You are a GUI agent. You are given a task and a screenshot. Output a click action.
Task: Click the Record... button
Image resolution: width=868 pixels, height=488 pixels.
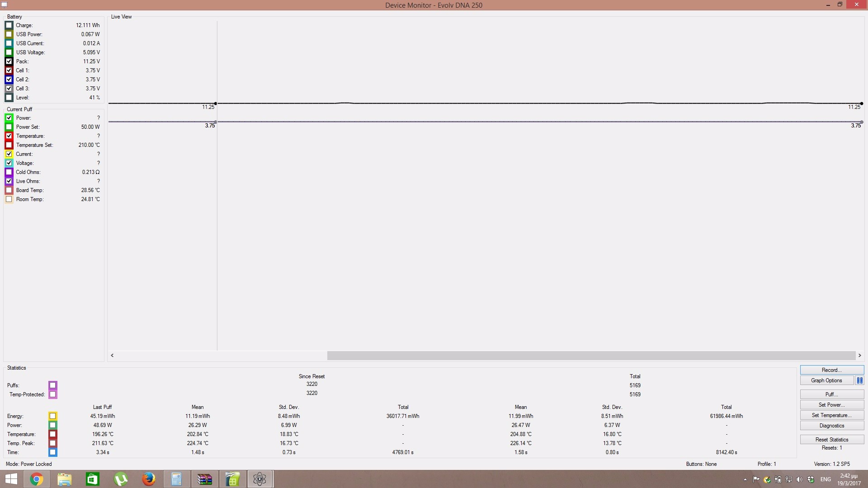pyautogui.click(x=831, y=370)
